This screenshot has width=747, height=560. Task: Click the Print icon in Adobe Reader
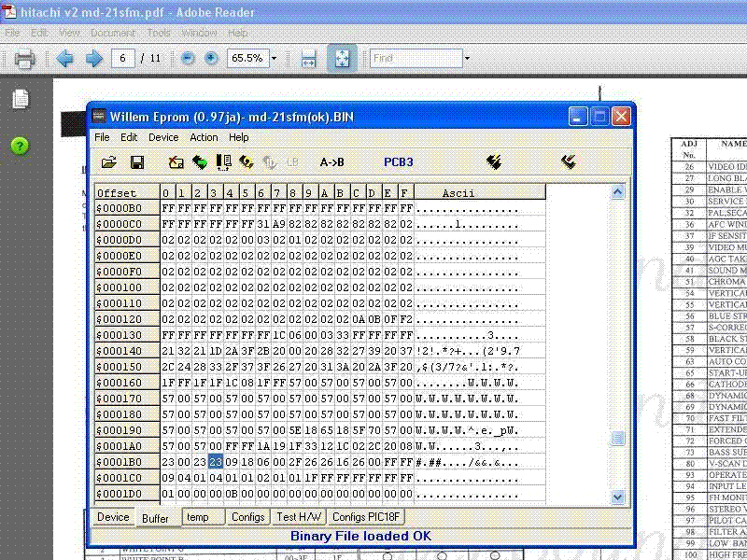(25, 59)
